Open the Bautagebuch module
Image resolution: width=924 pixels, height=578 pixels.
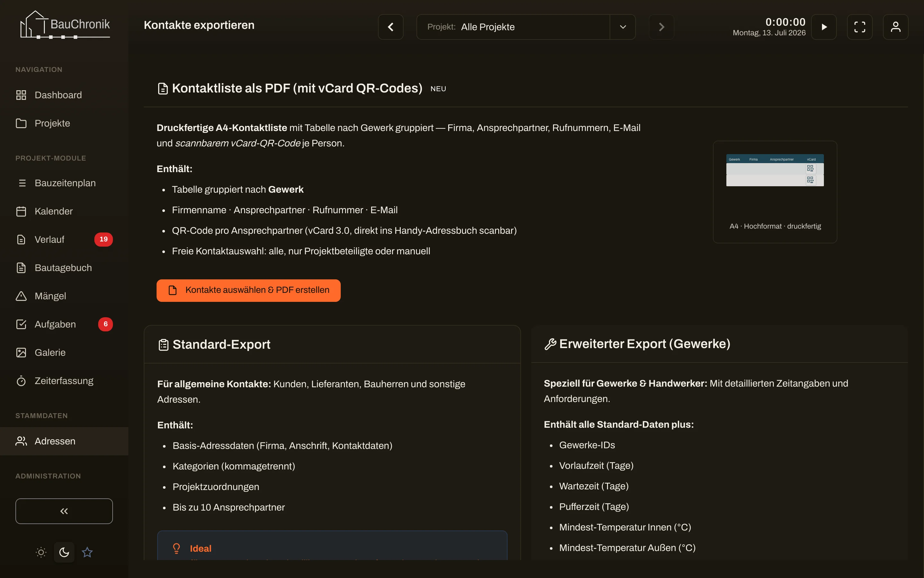[64, 268]
